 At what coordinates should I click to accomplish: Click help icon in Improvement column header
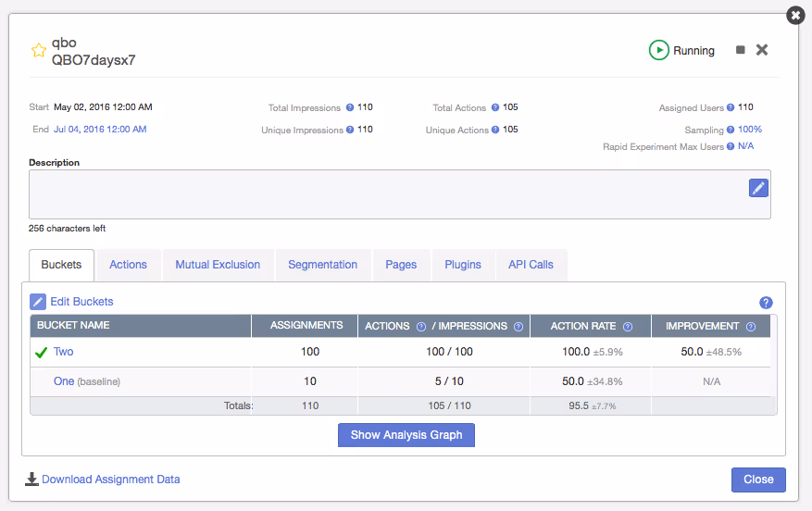(751, 327)
